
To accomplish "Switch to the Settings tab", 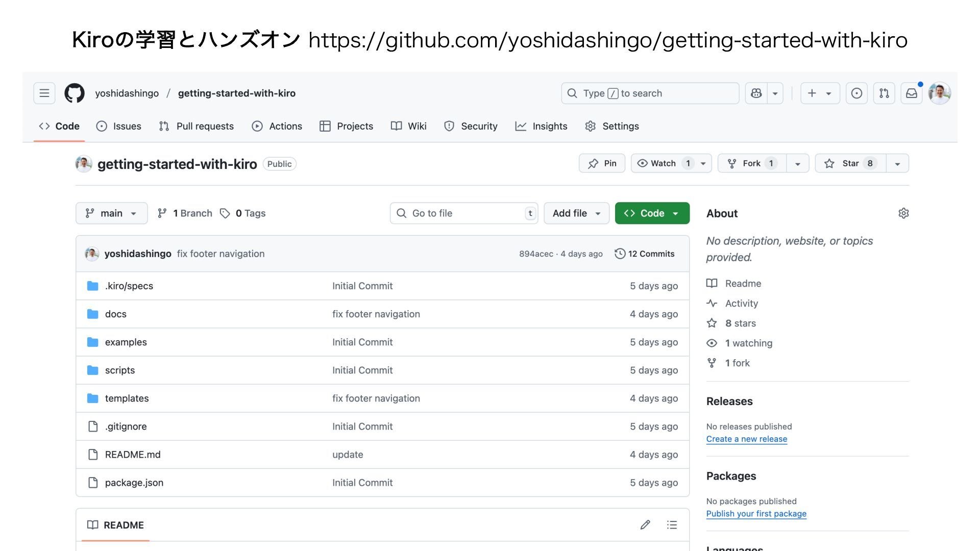I will (x=612, y=126).
